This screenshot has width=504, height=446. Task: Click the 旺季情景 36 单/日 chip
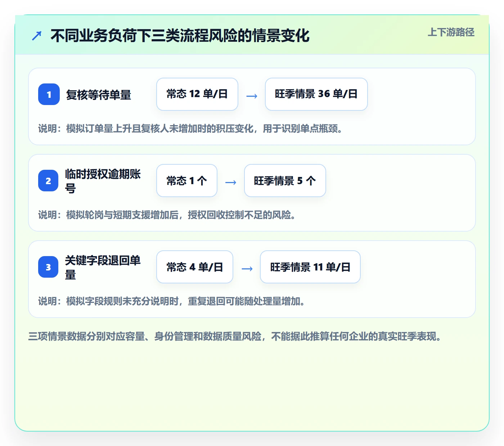(x=316, y=94)
